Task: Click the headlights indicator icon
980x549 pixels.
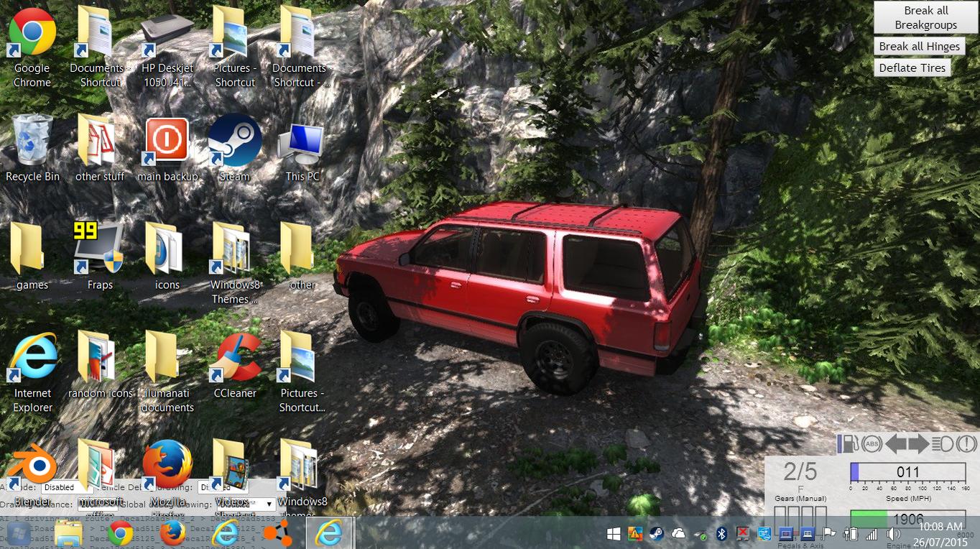Action: 942,443
